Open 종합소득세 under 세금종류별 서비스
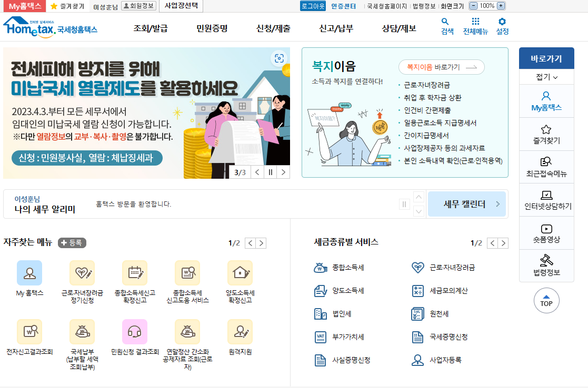The height and width of the screenshot is (388, 588). [x=339, y=268]
